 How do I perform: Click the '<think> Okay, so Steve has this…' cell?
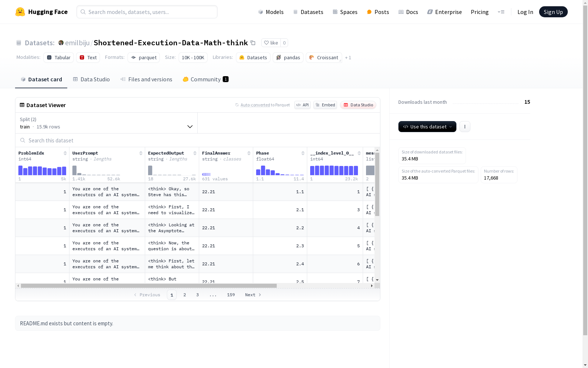click(172, 192)
